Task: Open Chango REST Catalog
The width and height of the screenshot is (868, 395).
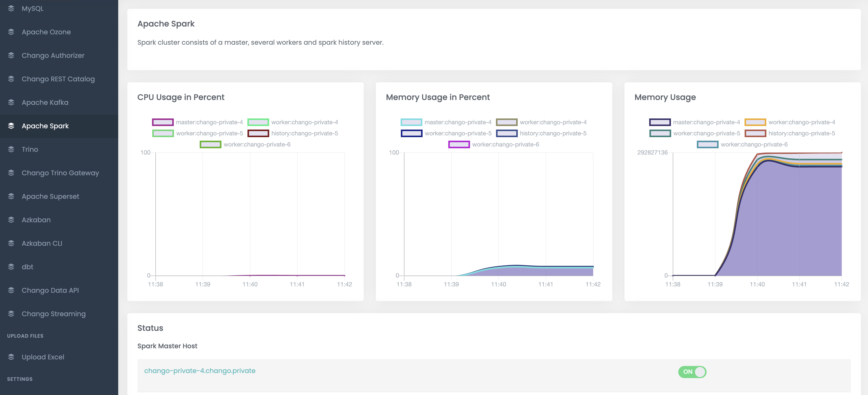Action: 59,79
